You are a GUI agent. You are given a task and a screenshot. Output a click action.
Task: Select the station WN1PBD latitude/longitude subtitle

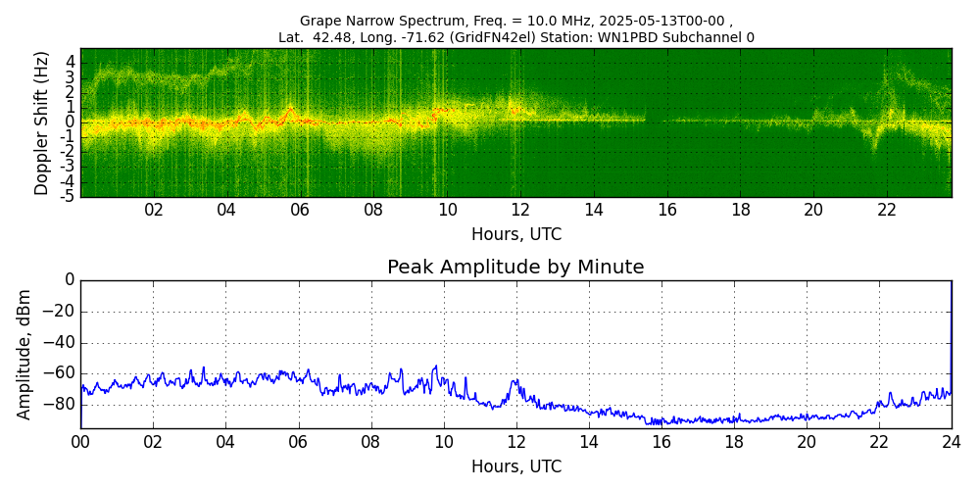click(x=515, y=37)
